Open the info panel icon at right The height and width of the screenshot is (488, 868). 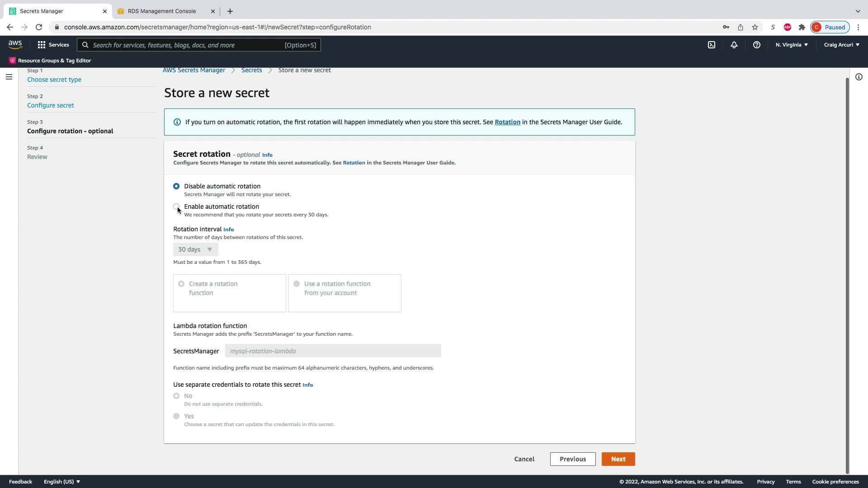859,77
